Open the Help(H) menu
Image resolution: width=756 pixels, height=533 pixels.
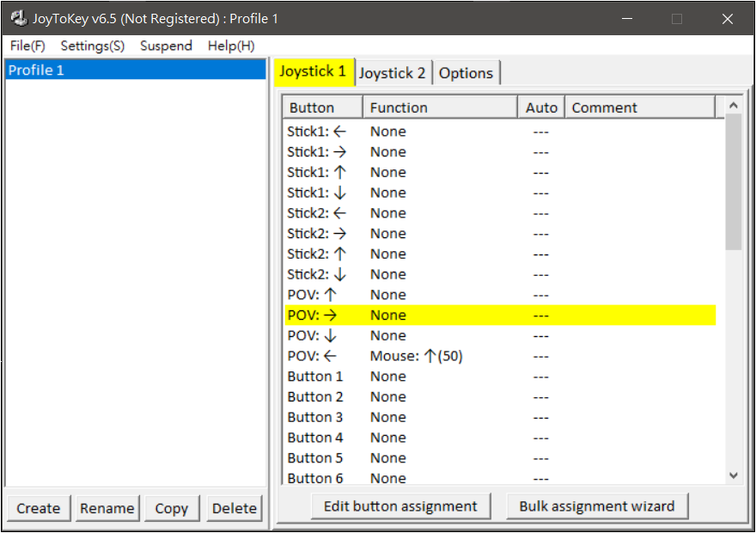click(x=231, y=46)
